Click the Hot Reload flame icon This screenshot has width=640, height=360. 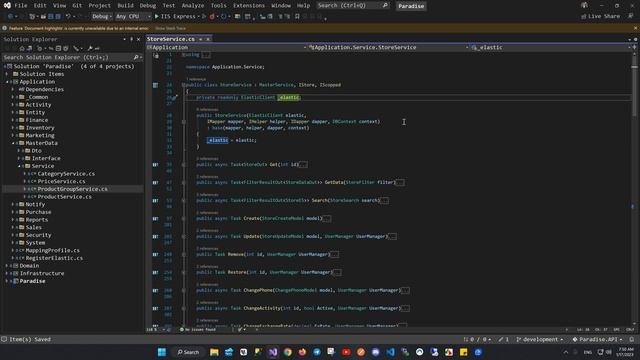tap(212, 16)
